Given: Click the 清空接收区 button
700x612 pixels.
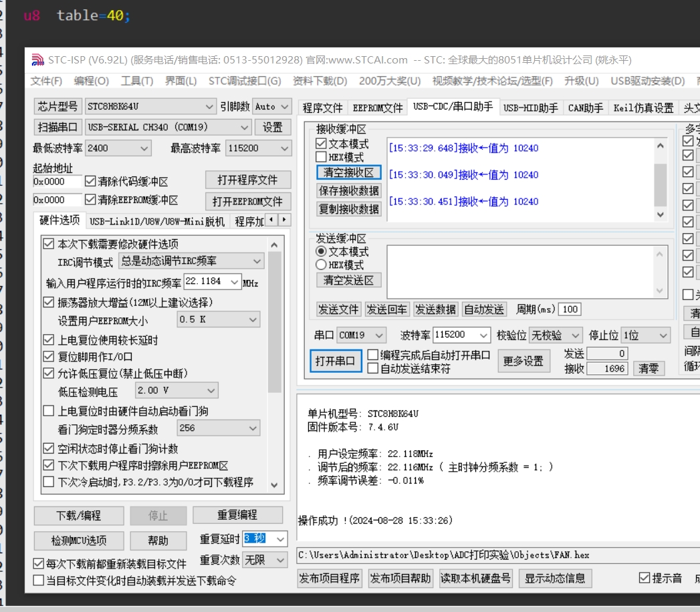Looking at the screenshot, I should click(x=348, y=172).
